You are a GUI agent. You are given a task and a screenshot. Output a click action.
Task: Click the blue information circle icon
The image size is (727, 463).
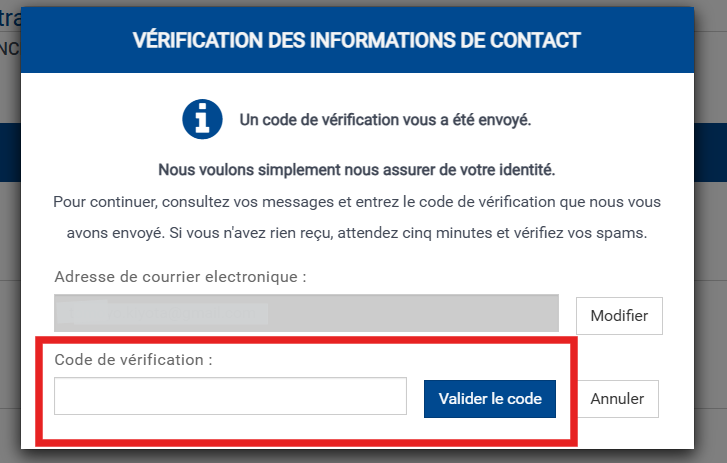[202, 119]
